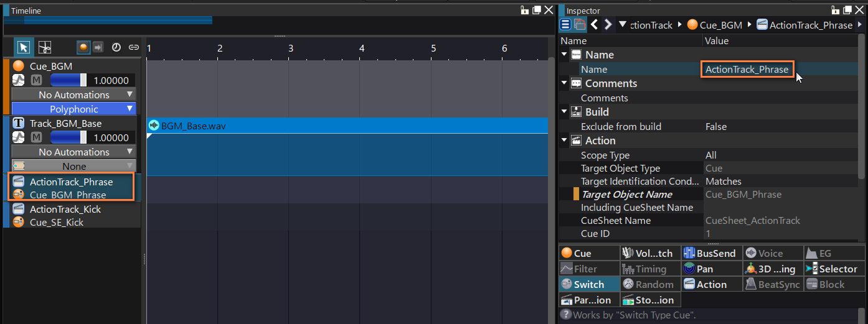
Task: Go forward in Inspector history
Action: click(608, 24)
